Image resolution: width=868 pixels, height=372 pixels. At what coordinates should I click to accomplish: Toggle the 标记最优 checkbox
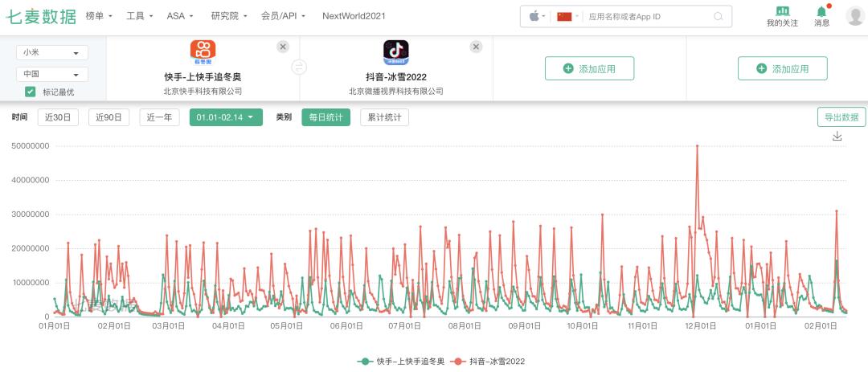(31, 92)
